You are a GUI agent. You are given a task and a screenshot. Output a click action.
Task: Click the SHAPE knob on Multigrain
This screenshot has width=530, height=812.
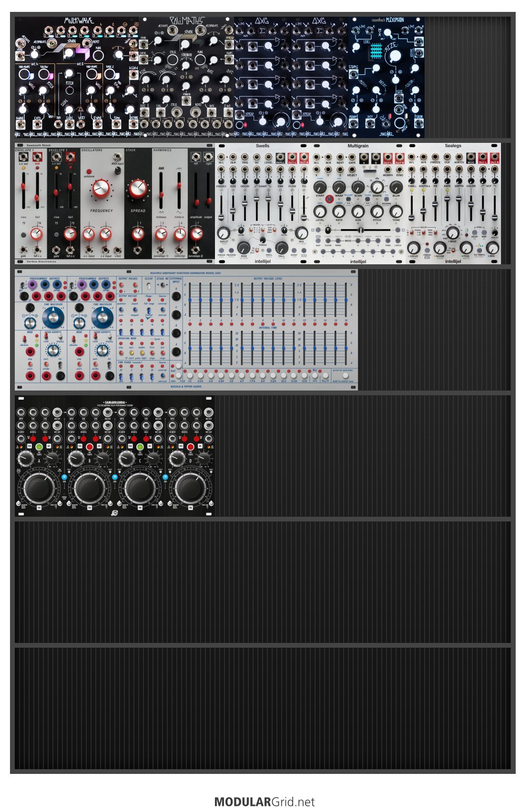(x=377, y=187)
